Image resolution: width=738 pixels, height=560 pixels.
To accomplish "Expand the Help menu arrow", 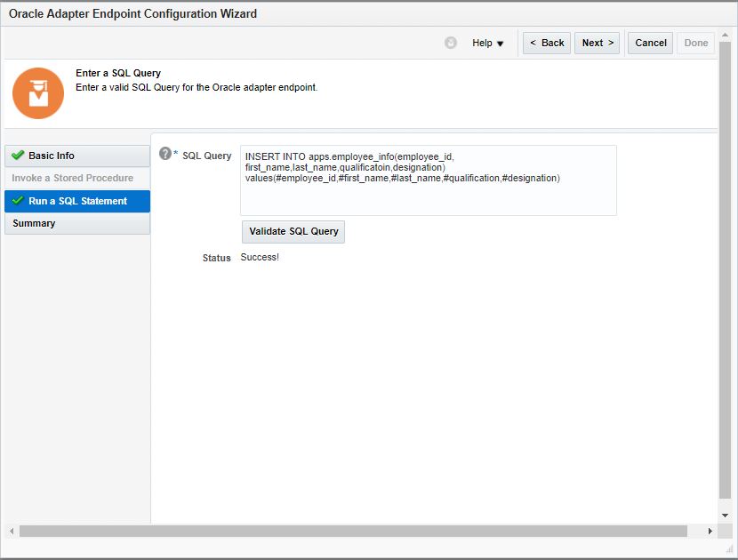I will [500, 44].
